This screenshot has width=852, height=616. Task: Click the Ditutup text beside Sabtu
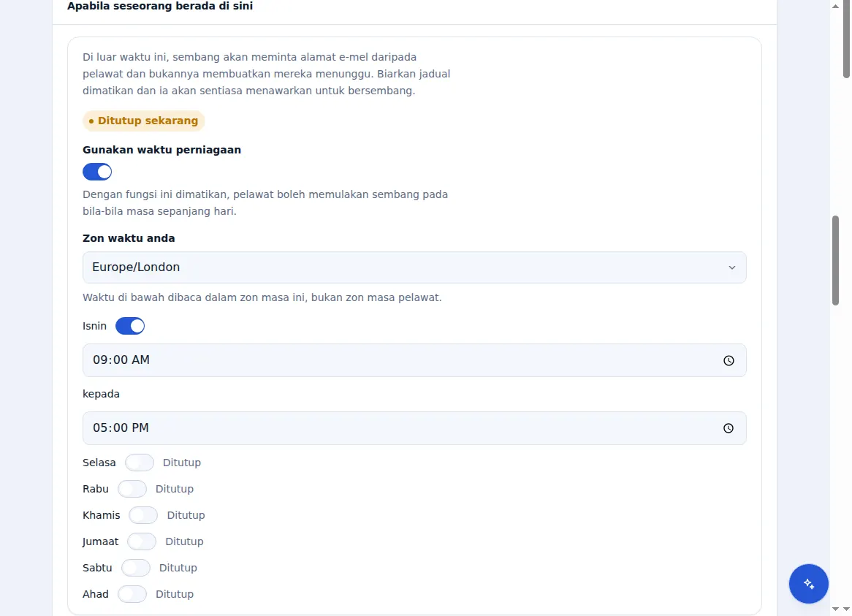178,568
